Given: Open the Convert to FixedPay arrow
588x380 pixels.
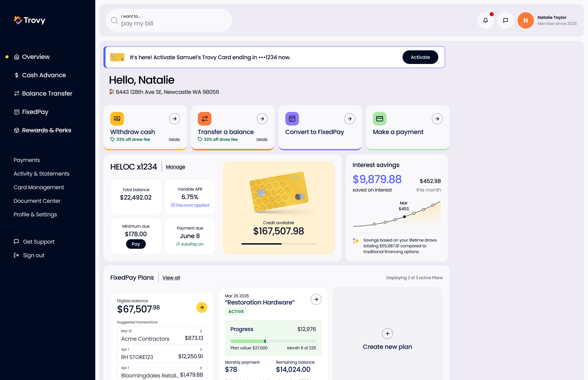Looking at the screenshot, I should point(350,119).
